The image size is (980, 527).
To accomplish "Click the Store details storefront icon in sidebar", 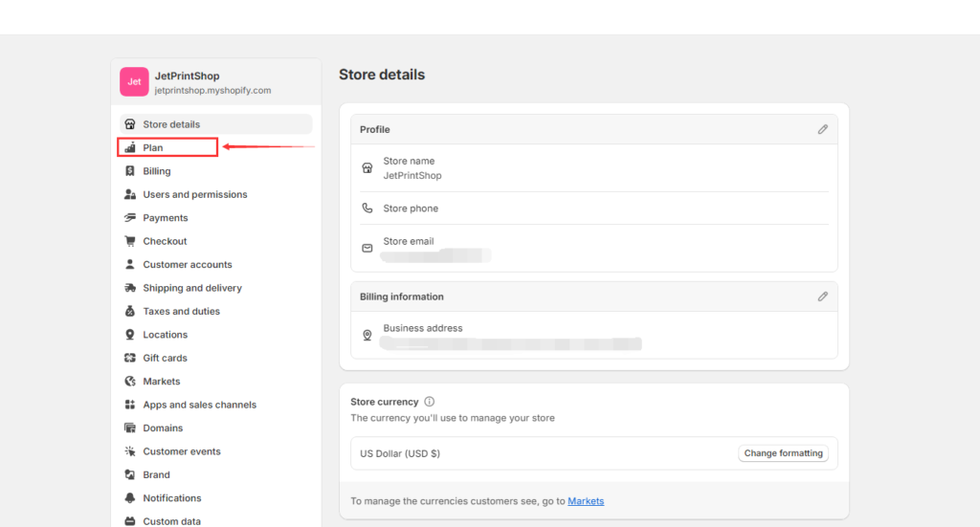I will coord(130,124).
